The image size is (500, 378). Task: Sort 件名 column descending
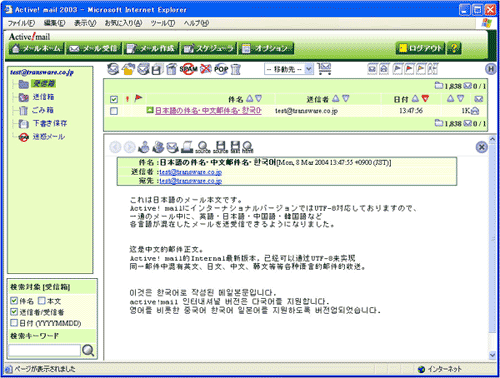[x=258, y=99]
